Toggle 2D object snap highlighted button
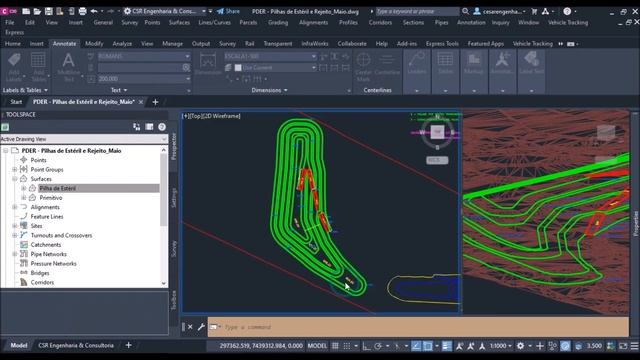Image resolution: width=640 pixels, height=360 pixels. point(427,346)
